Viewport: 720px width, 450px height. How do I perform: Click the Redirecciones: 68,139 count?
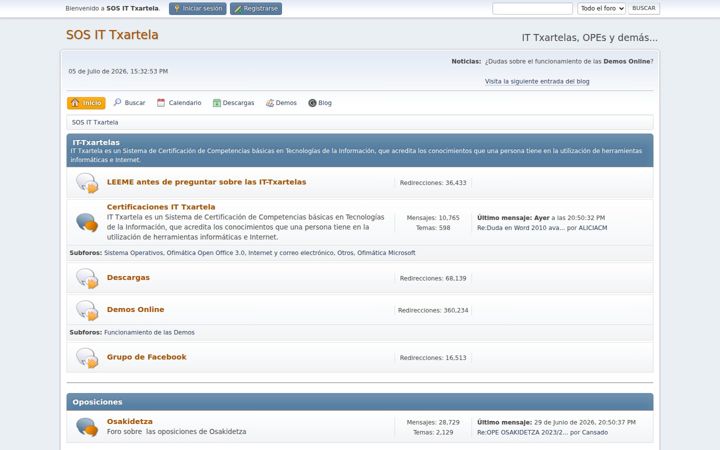pyautogui.click(x=433, y=278)
